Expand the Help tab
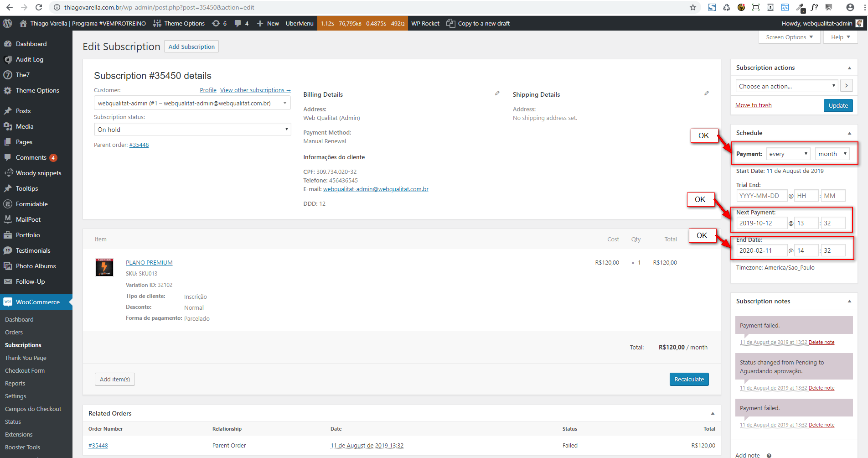Viewport: 868px width, 458px height. pyautogui.click(x=841, y=37)
